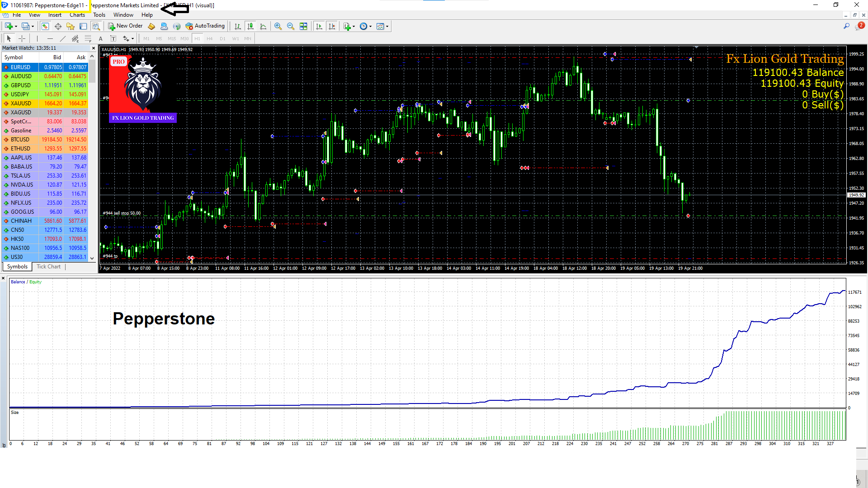Open the Charts menu
The width and height of the screenshot is (868, 488).
(x=77, y=15)
